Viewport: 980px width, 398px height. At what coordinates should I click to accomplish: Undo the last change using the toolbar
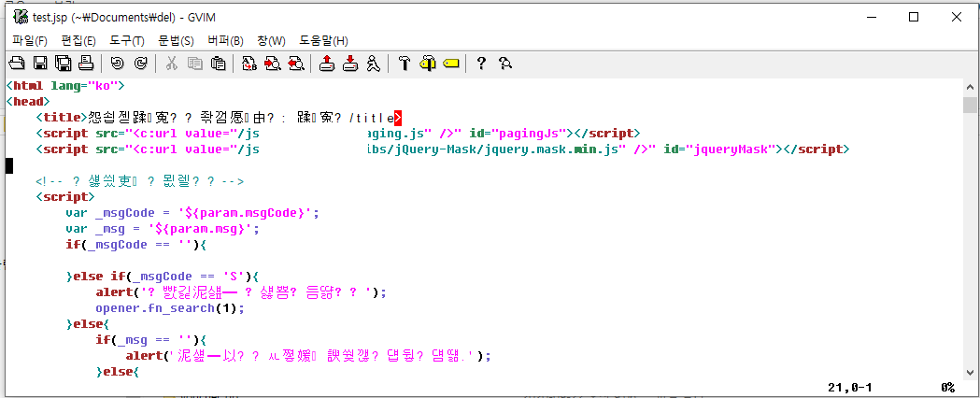118,64
